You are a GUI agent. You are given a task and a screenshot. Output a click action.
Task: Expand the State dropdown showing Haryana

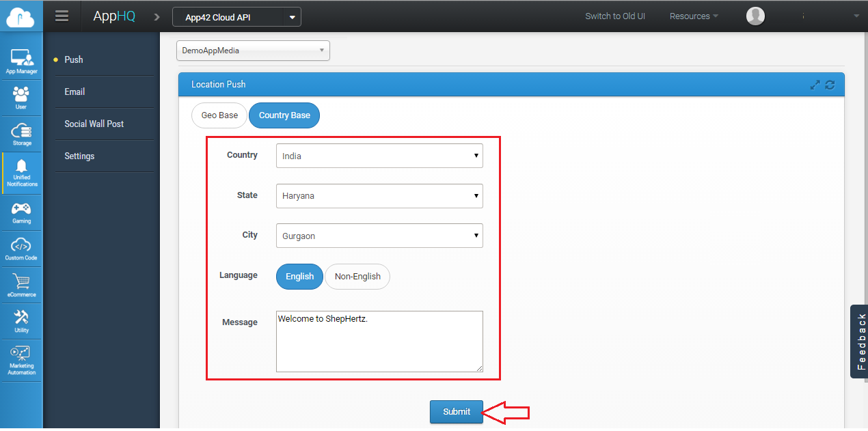[379, 196]
